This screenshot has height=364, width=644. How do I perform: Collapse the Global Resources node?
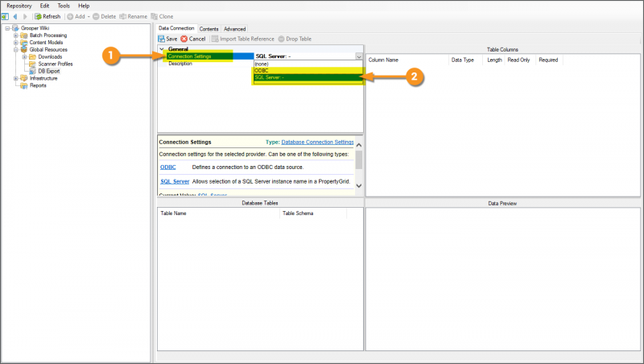point(15,50)
